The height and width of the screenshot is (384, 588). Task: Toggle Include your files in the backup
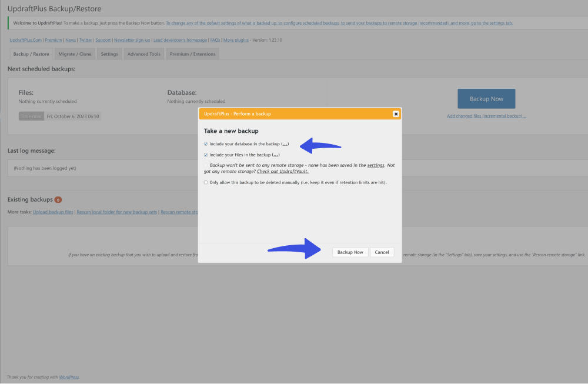(x=205, y=155)
